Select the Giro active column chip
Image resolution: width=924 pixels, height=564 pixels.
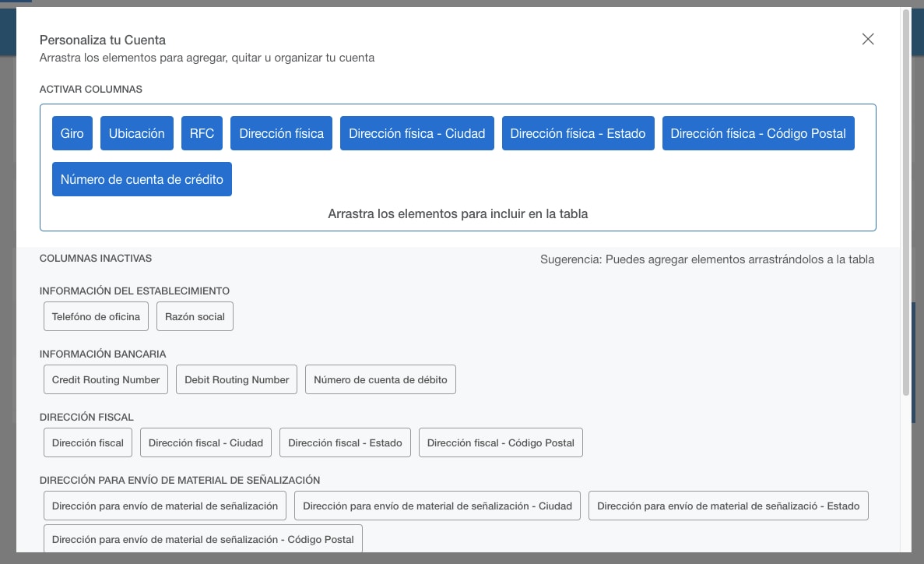tap(72, 133)
